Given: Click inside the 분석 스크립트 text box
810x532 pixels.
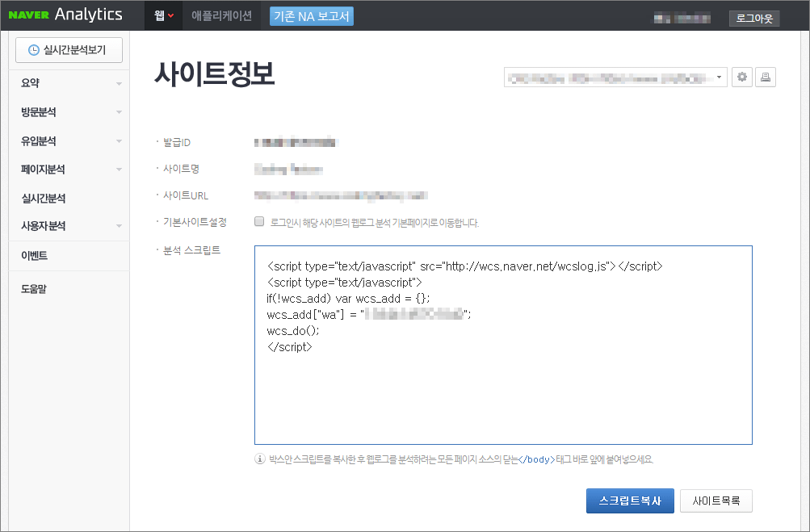Looking at the screenshot, I should [503, 345].
